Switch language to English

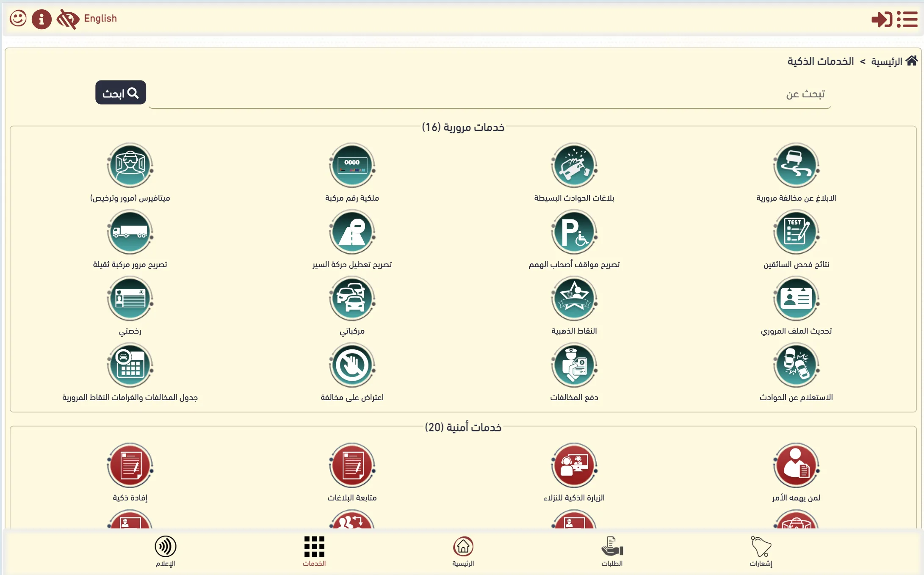[x=100, y=18]
